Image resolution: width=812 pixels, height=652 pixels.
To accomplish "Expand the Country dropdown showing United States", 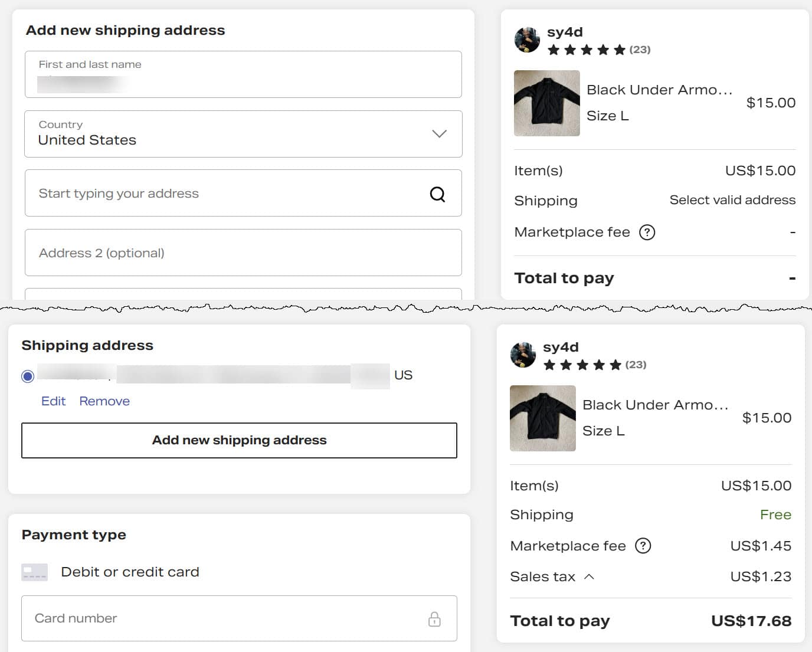I will [x=243, y=134].
